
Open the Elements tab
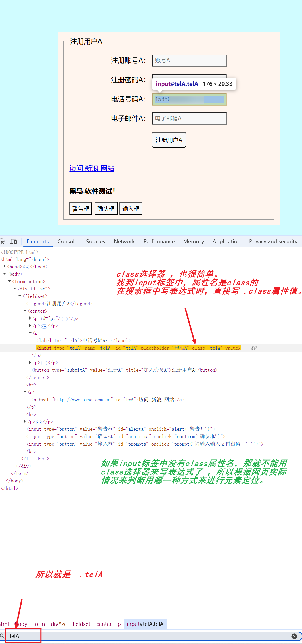37,241
